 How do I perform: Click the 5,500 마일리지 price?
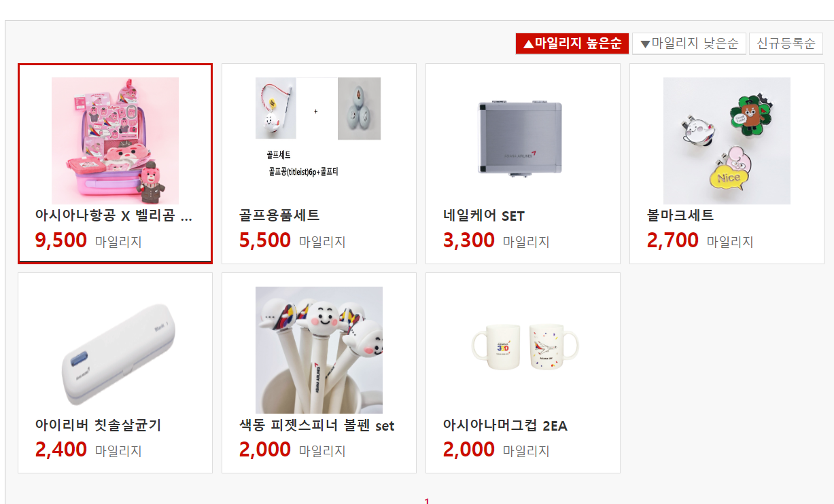pyautogui.click(x=292, y=240)
